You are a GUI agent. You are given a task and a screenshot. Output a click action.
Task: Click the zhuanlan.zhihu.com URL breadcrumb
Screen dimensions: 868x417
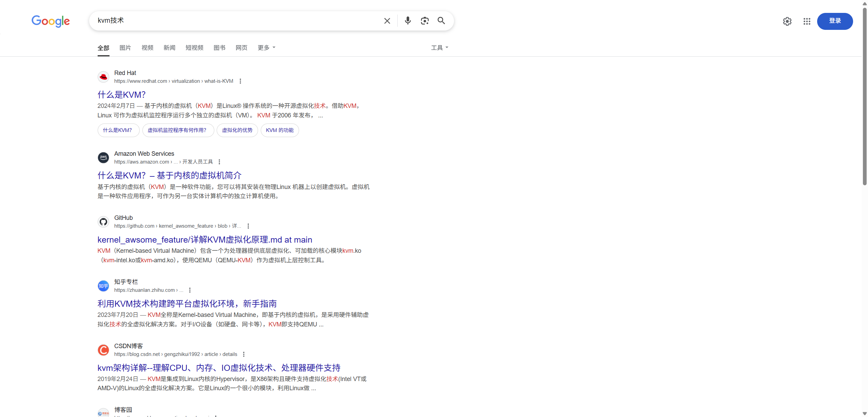click(x=149, y=290)
